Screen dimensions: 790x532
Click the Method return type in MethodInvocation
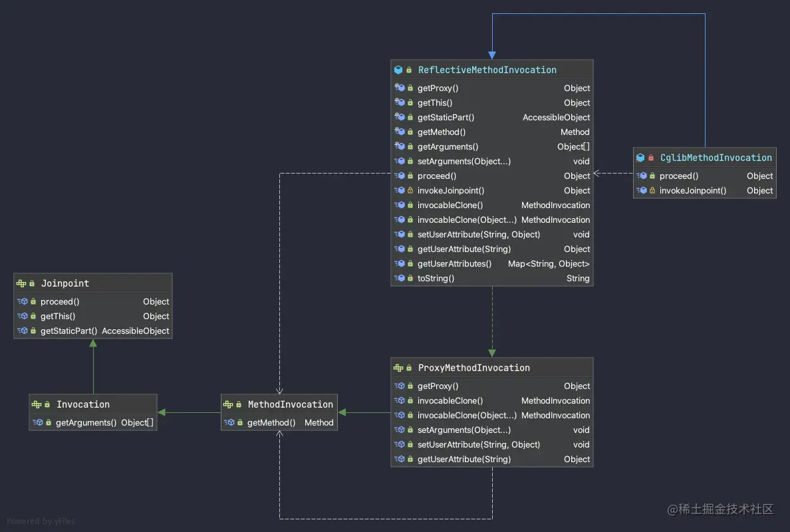click(x=319, y=423)
